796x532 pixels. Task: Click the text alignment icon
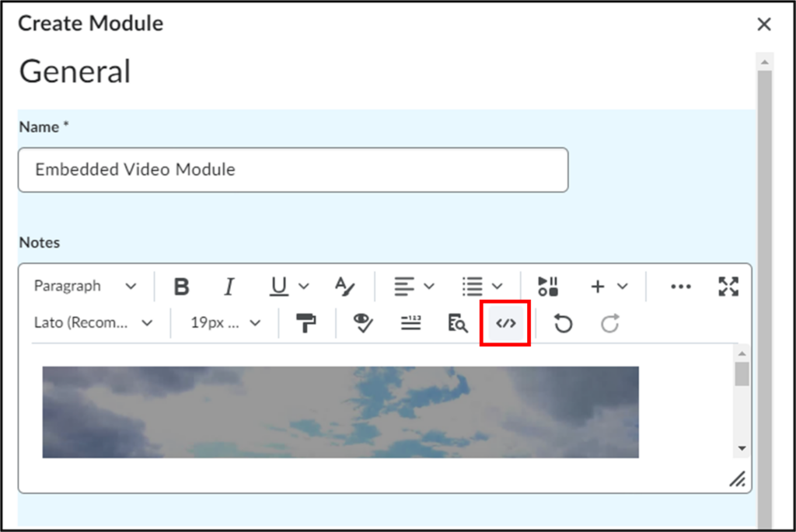(404, 287)
